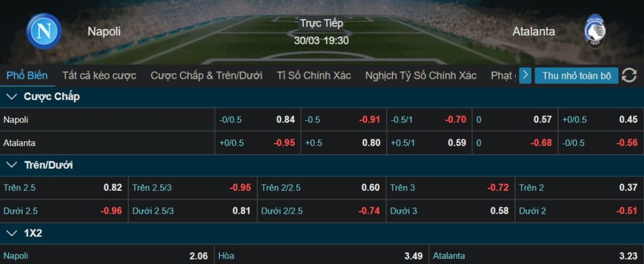The width and height of the screenshot is (644, 264).
Task: Select Hòa draw odds 3.49
Action: pos(321,256)
